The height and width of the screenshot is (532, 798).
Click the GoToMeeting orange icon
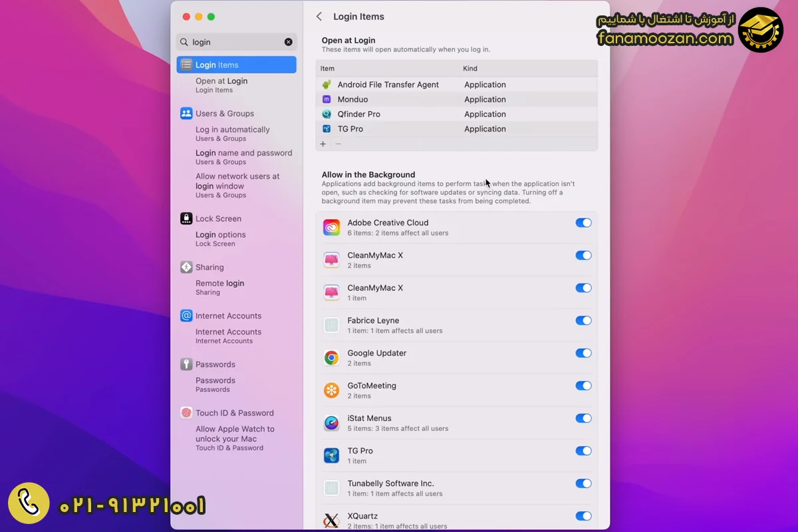pyautogui.click(x=331, y=390)
